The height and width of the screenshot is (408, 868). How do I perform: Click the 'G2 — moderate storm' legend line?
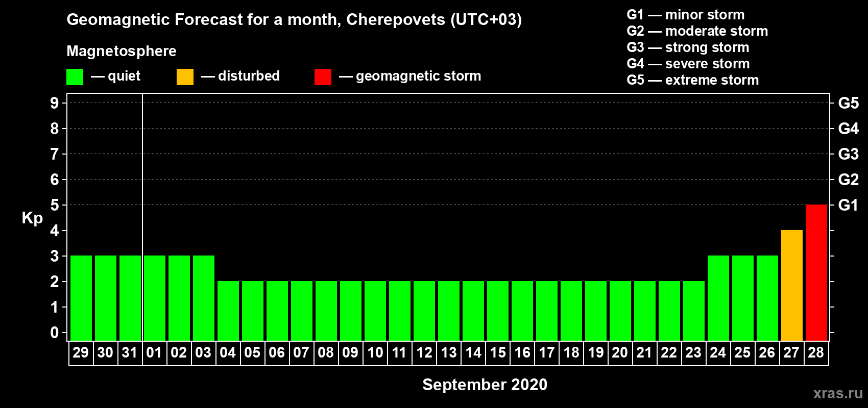tap(697, 31)
